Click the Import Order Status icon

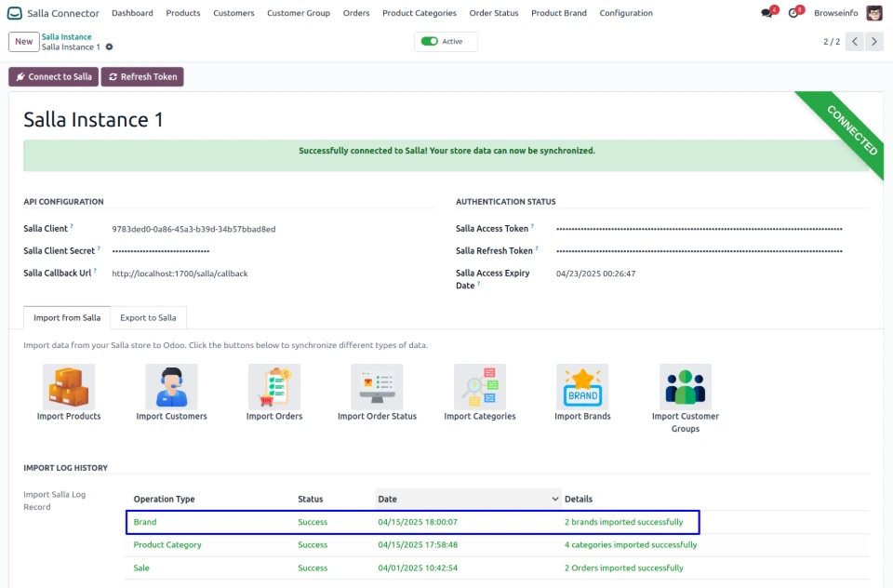(x=377, y=386)
